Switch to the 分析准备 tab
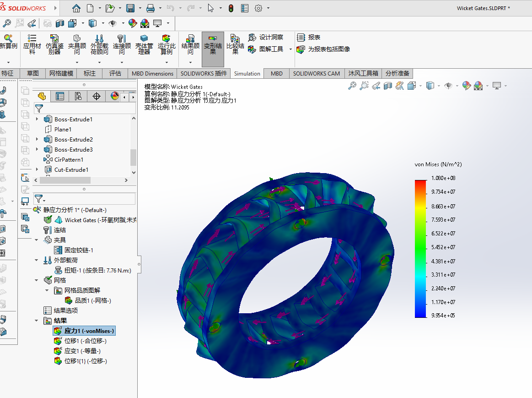This screenshot has width=532, height=398. click(x=398, y=73)
